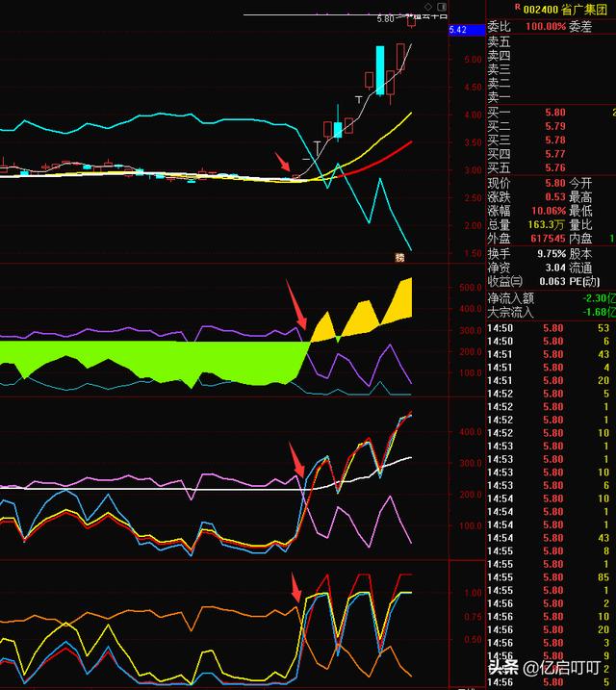Click the 外盘 617545 value
This screenshot has width=616, height=690.
tap(548, 239)
